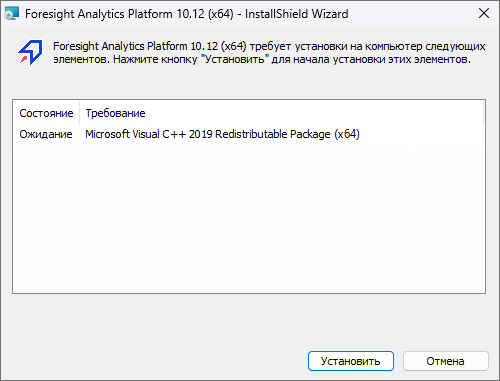Screen dimensions: 500x381
Task: Click the (x64) text in the requirement row
Action: pos(347,134)
